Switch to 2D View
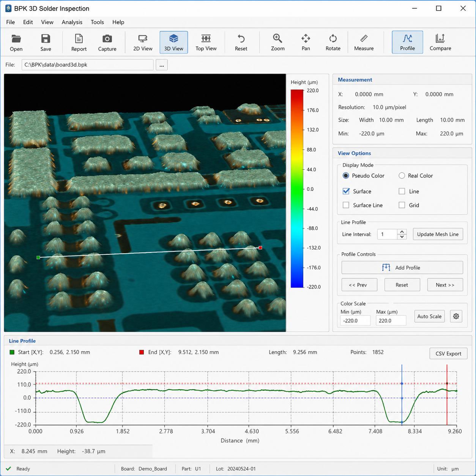This screenshot has width=476, height=476. click(143, 43)
